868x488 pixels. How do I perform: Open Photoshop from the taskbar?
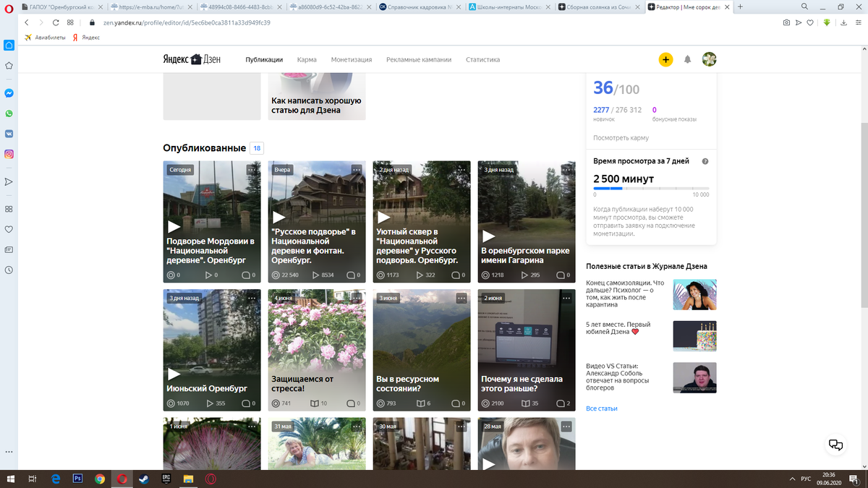click(77, 479)
